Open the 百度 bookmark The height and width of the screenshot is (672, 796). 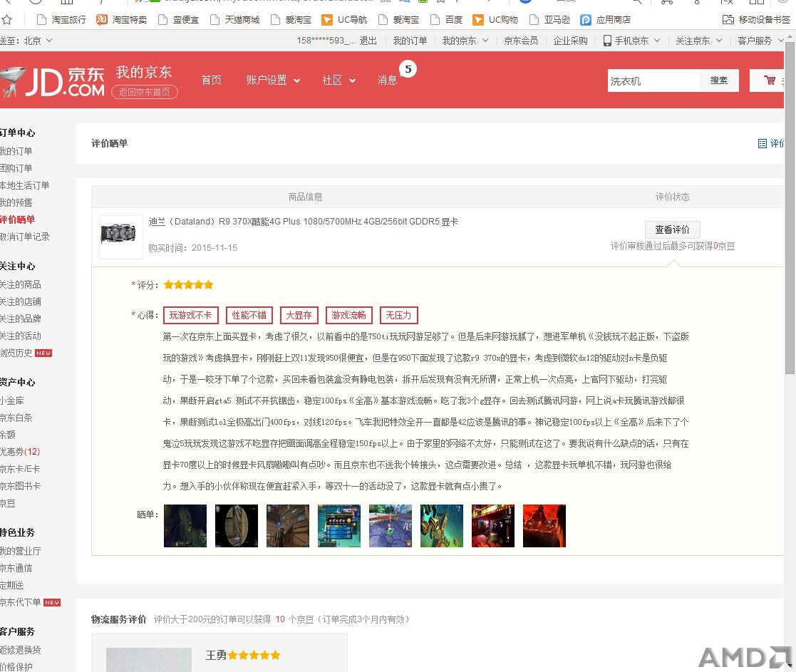click(x=446, y=20)
